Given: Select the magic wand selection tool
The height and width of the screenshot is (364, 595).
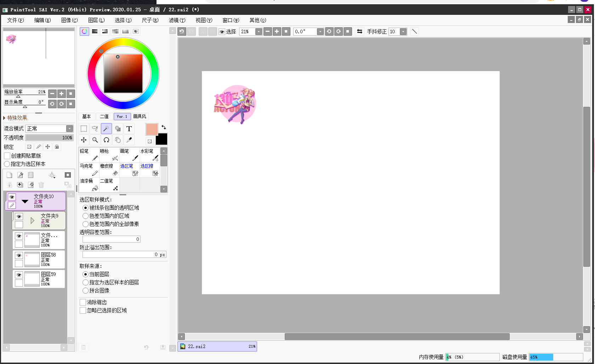Looking at the screenshot, I should click(x=106, y=129).
